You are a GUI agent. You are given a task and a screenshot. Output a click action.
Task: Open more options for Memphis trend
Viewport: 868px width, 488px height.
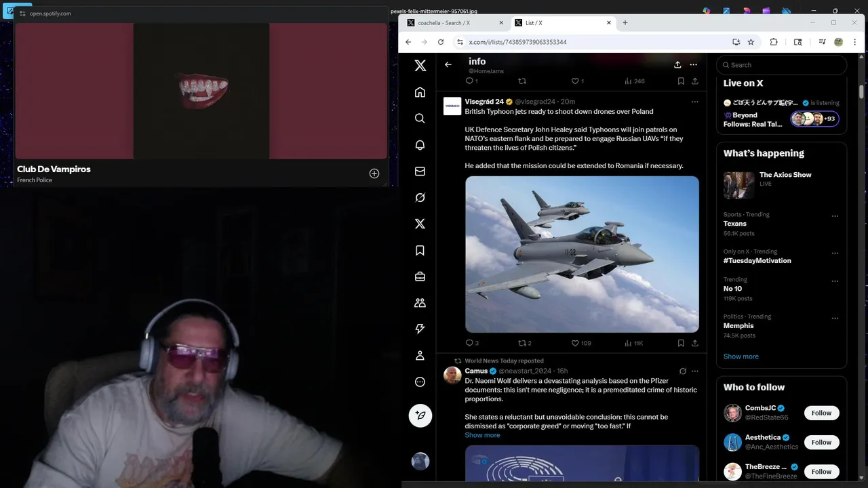(835, 319)
